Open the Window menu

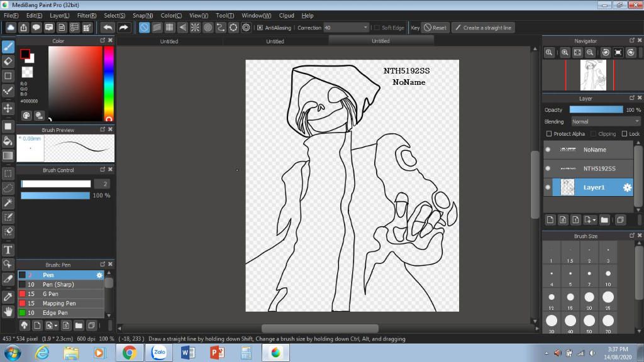pyautogui.click(x=257, y=16)
